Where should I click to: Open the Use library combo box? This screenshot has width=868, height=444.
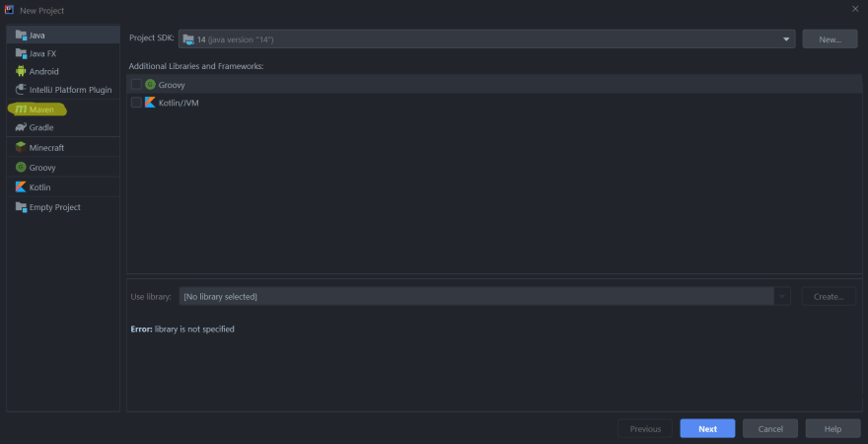(x=484, y=297)
